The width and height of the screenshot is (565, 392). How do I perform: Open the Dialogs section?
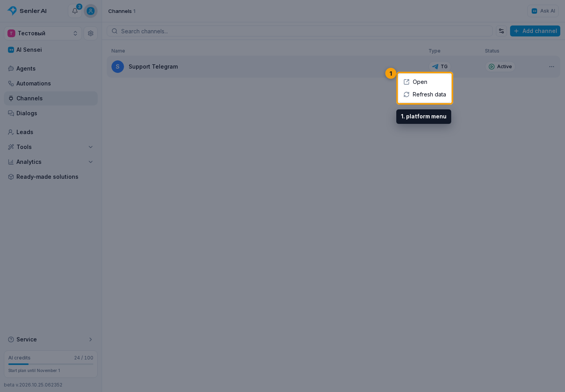[x=51, y=113]
